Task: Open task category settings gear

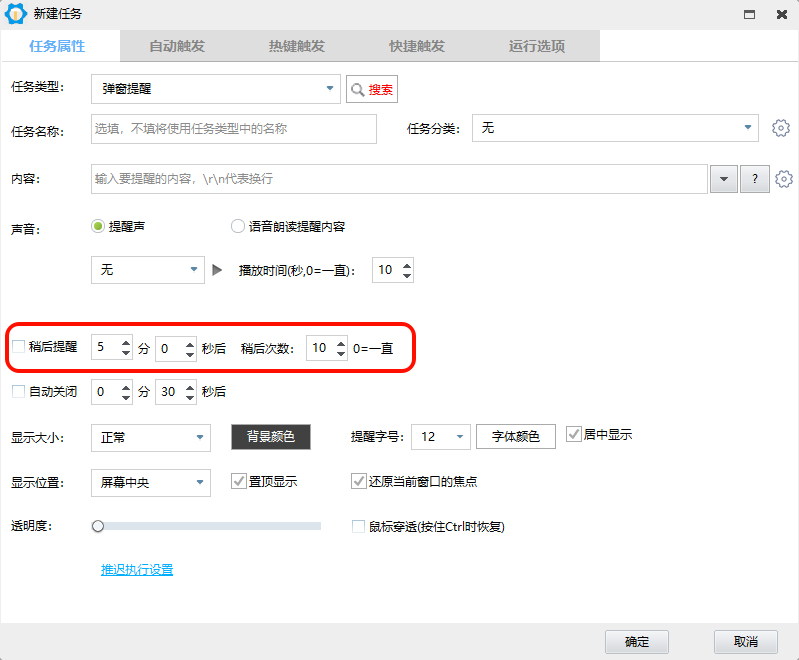Action: pyautogui.click(x=781, y=128)
